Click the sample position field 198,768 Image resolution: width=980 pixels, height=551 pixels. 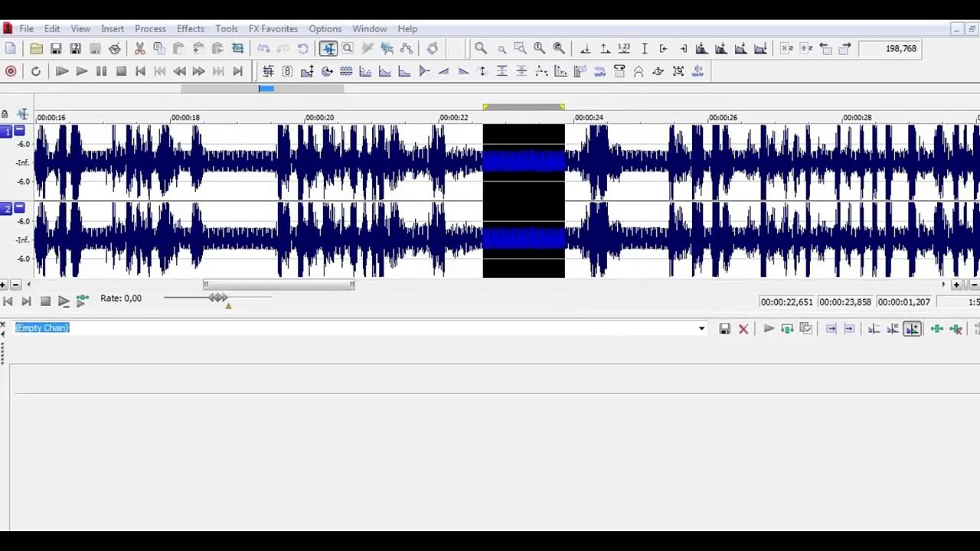pos(890,48)
